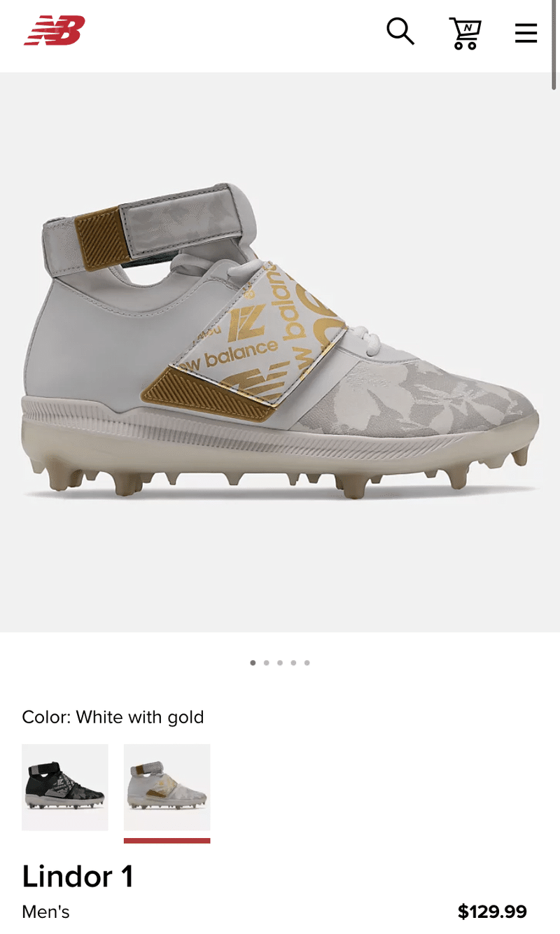The image size is (560, 934).
Task: Select the black color swatch thumbnail
Action: [65, 787]
